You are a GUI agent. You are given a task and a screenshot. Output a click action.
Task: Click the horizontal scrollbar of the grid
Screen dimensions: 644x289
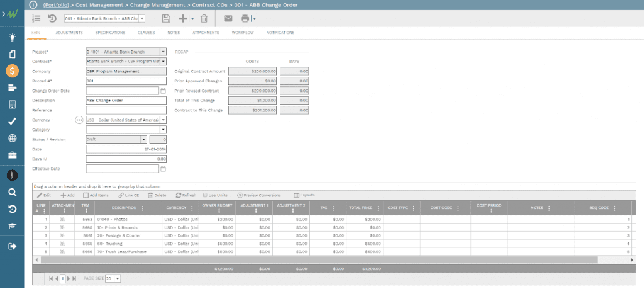click(319, 260)
